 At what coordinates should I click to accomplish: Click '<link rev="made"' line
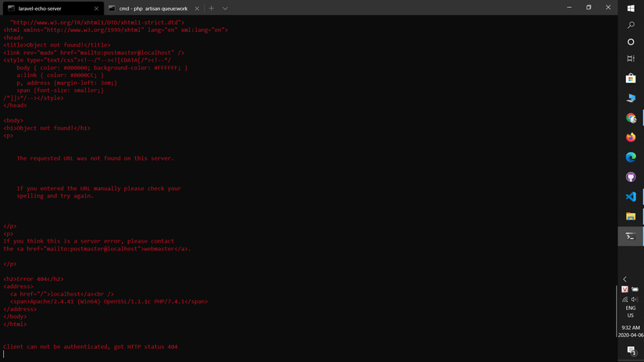pos(94,52)
